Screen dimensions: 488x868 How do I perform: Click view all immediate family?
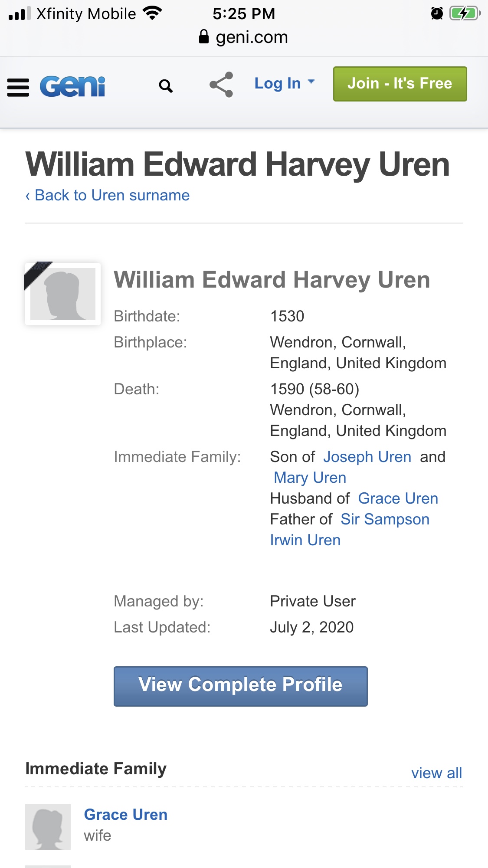pyautogui.click(x=436, y=773)
